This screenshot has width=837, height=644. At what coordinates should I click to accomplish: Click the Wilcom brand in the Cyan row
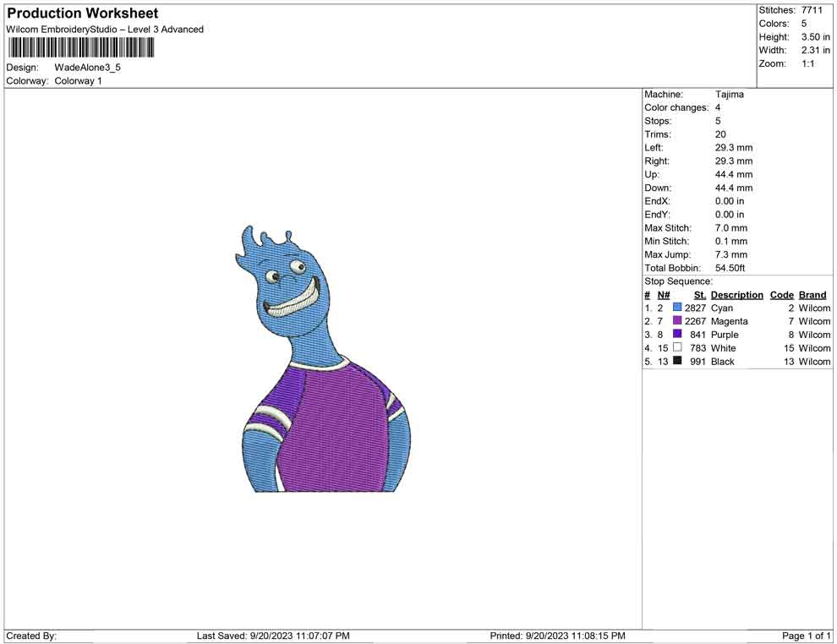click(814, 308)
